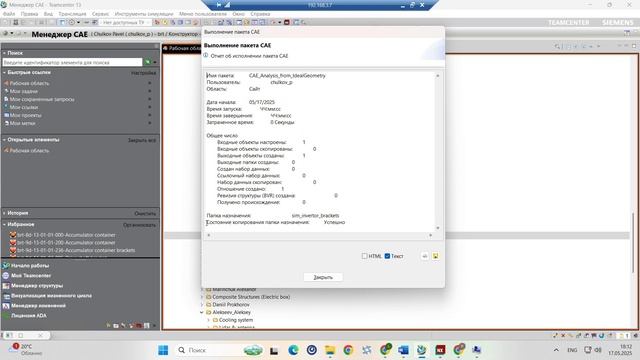Click Нет доступных TP dropdown

125,22
